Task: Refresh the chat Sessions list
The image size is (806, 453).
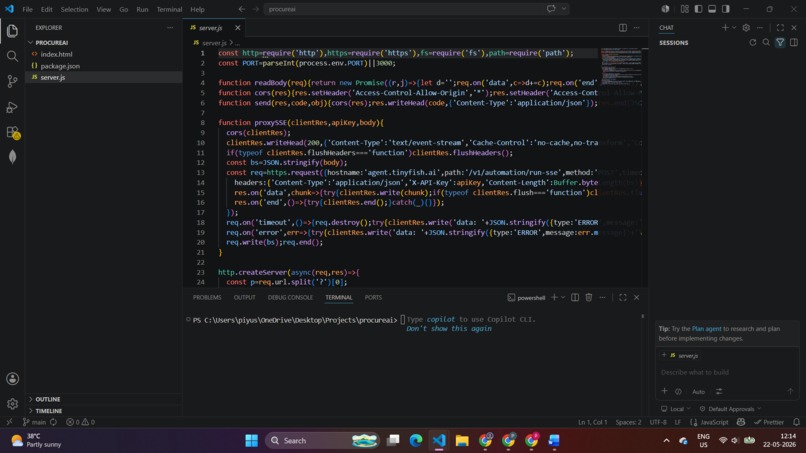Action: click(753, 43)
